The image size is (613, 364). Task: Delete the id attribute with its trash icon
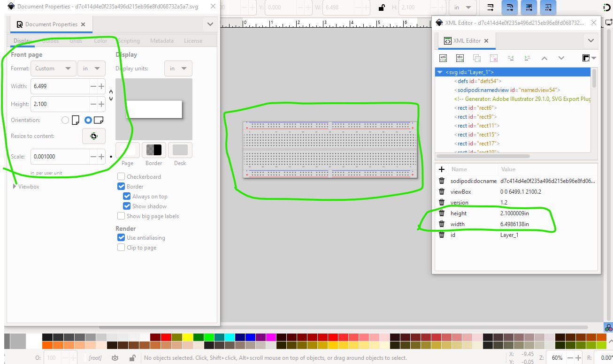tap(442, 235)
